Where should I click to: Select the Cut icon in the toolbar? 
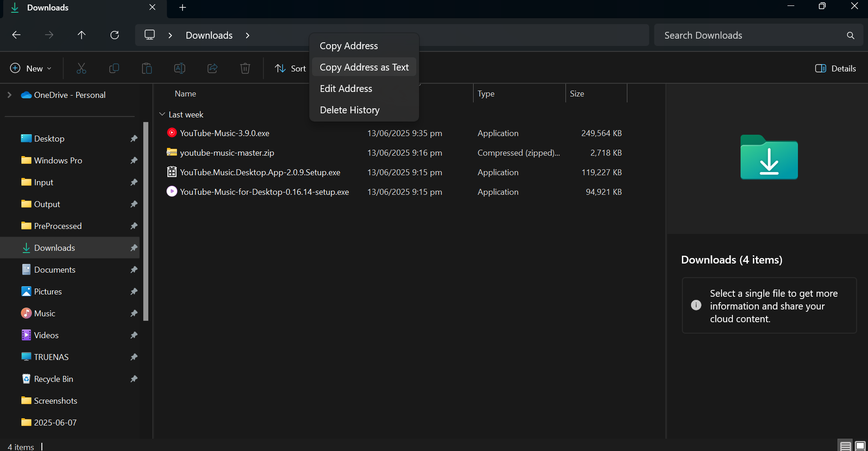coord(81,68)
